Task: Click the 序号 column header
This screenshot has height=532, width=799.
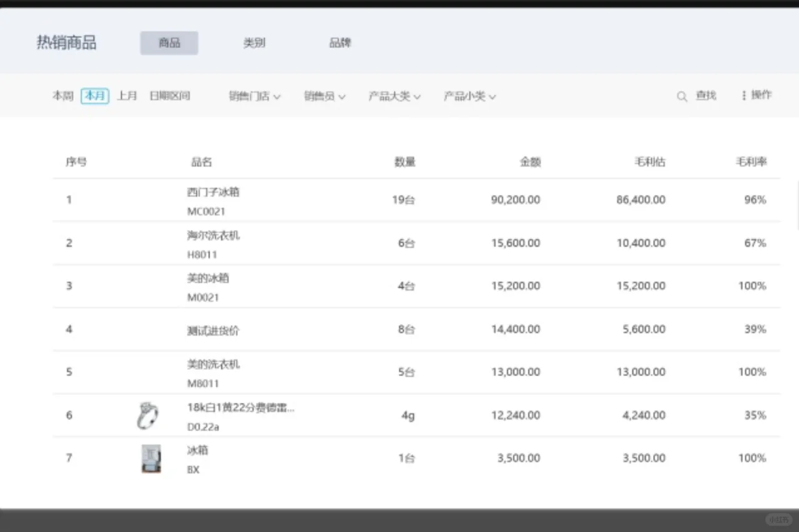Action: [x=76, y=162]
